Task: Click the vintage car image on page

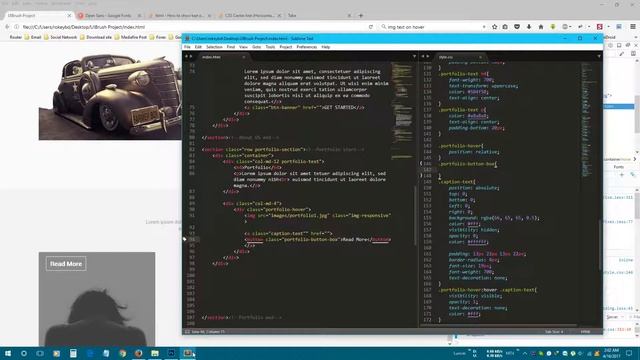Action: click(110, 97)
